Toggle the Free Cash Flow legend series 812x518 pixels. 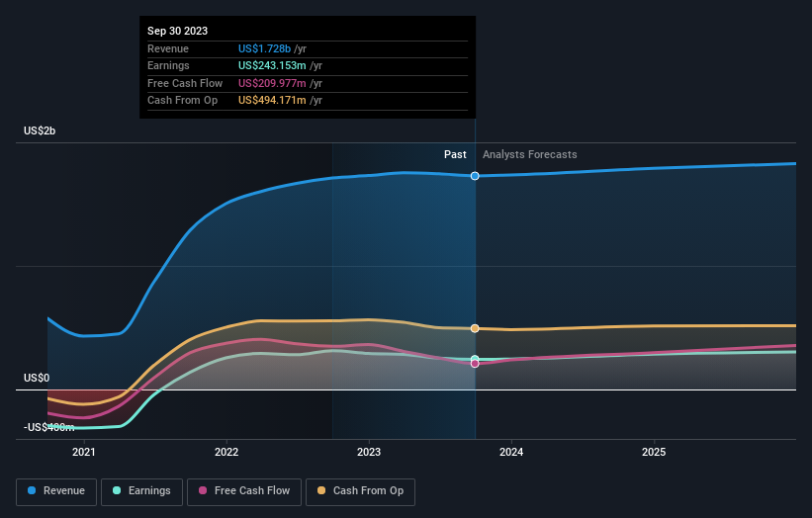(244, 491)
